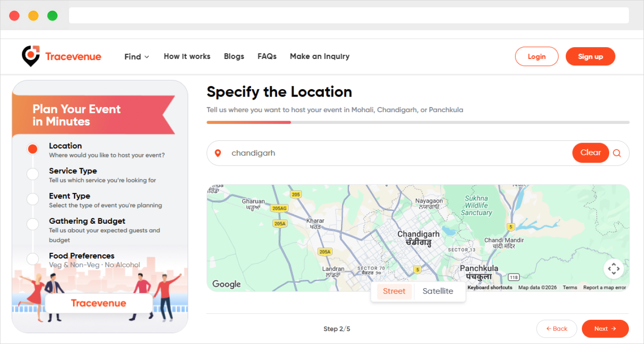This screenshot has height=344, width=644.
Task: Open the map Terms link
Action: click(570, 288)
